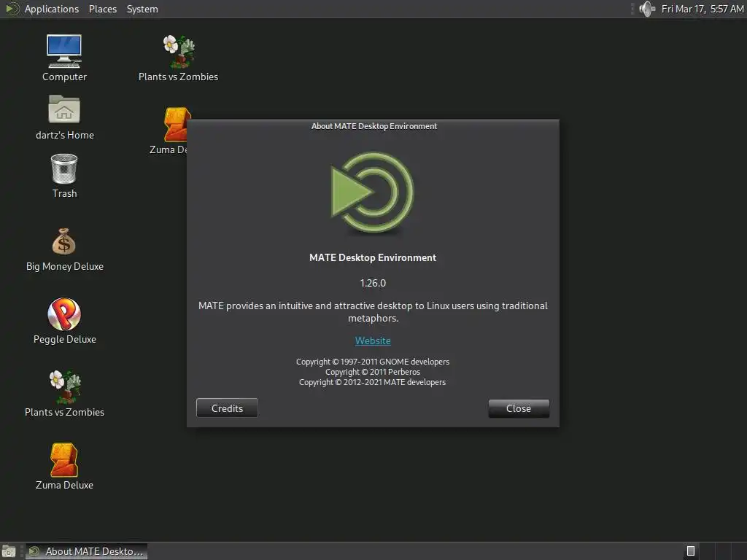747x560 pixels.
Task: Click the Show Desktop button in the bottom panel
Action: [x=9, y=551]
